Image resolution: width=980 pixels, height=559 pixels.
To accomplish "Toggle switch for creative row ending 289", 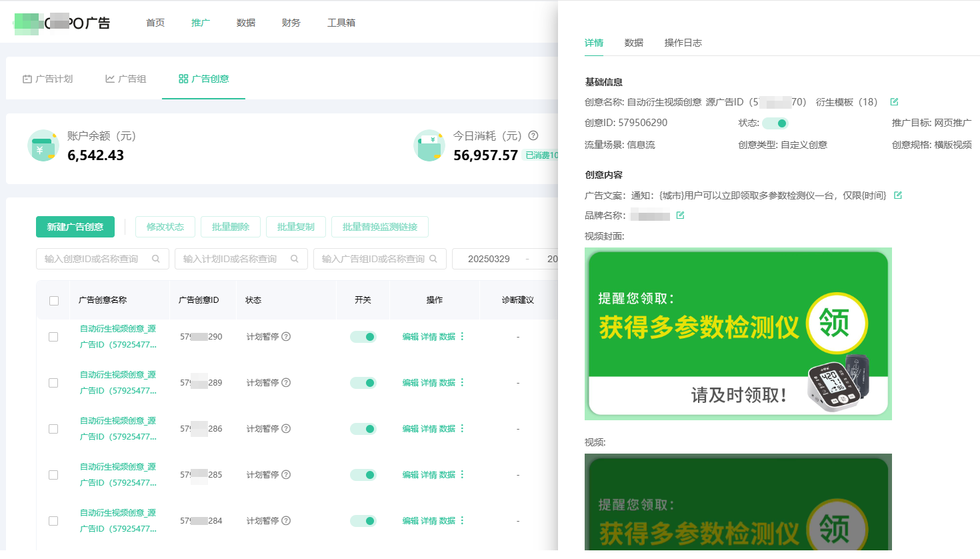I will coord(363,383).
